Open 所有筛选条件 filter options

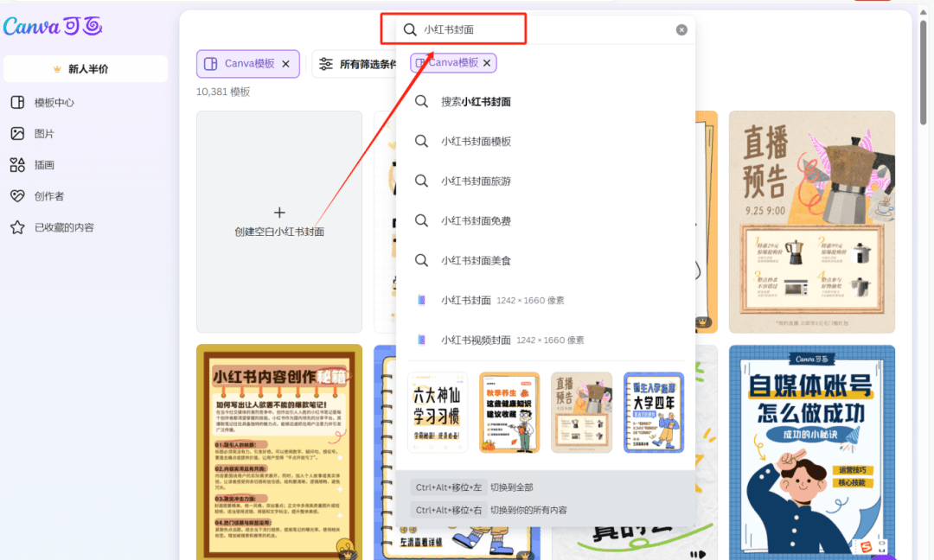click(x=356, y=64)
